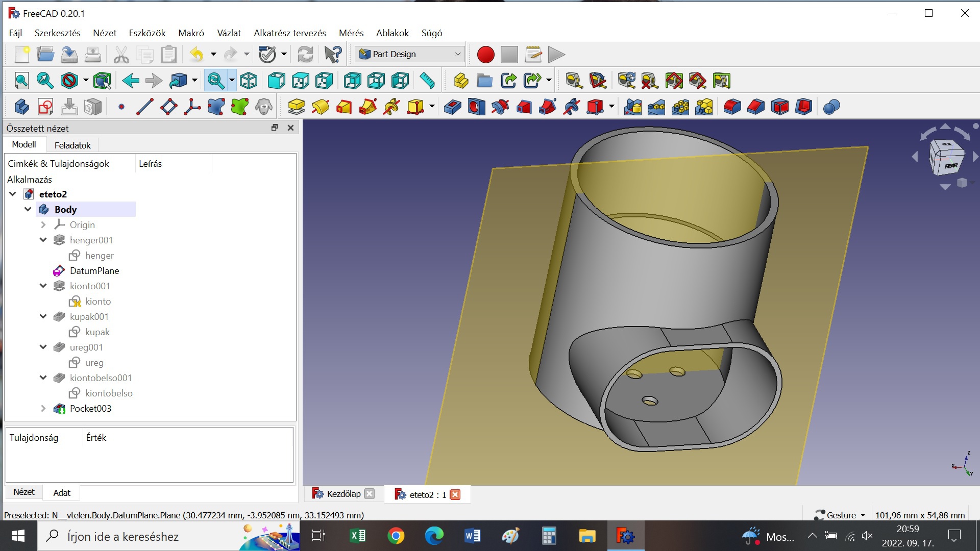Switch to the Feladatok tab
This screenshot has height=551, width=980.
pos(72,145)
